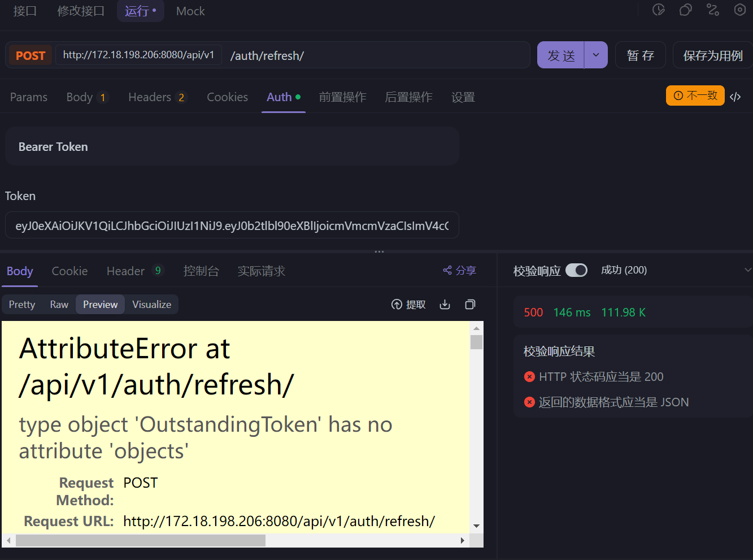The image size is (753, 560).
Task: Open the 前置操作 tab
Action: click(x=342, y=97)
